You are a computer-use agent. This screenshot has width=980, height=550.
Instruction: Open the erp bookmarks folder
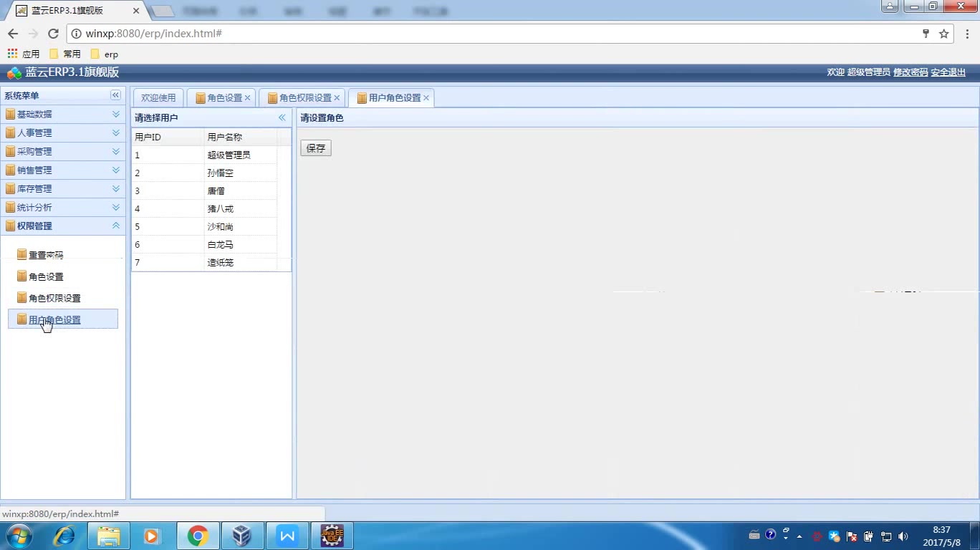(x=105, y=54)
